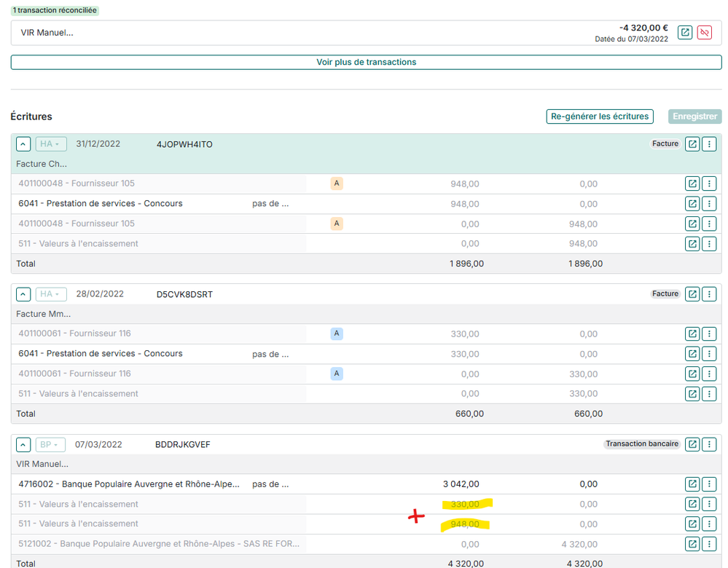Click the red unreconcile icon on VIR Manuel
This screenshot has width=728, height=568.
704,33
